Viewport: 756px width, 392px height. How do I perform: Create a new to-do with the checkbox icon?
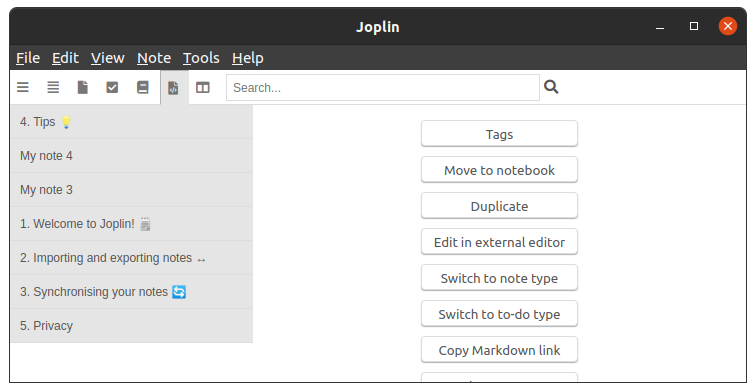(112, 87)
